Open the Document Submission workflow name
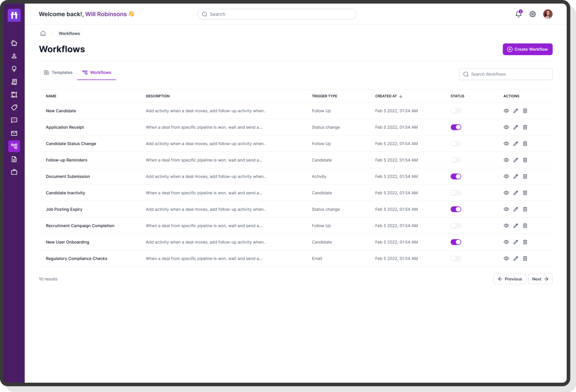Screen dimensions: 576x392 (x=68, y=177)
